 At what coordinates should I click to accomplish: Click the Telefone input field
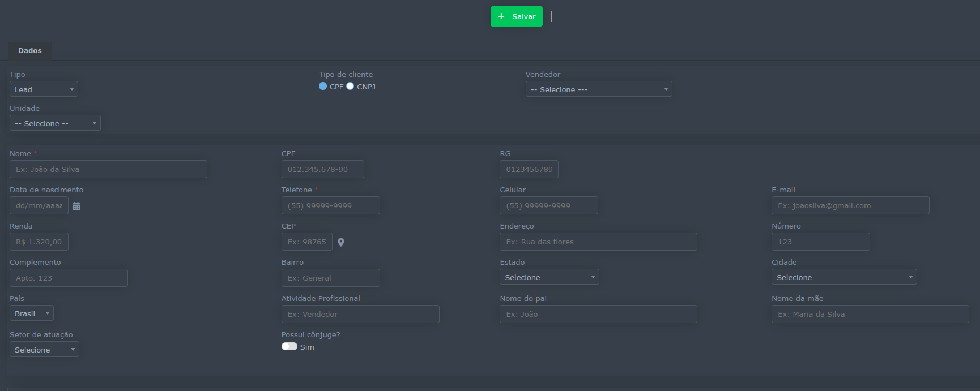(x=330, y=205)
